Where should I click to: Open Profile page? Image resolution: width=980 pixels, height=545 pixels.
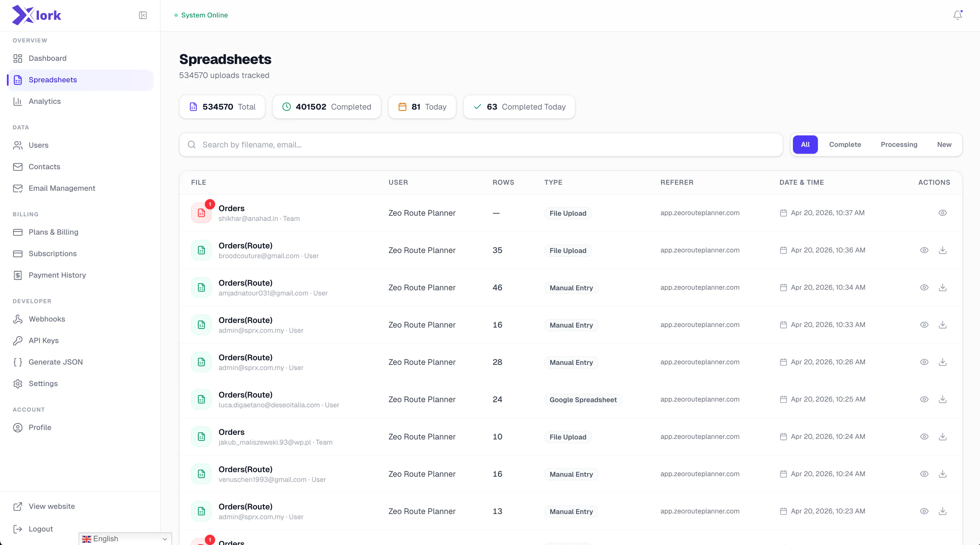[x=80, y=427]
